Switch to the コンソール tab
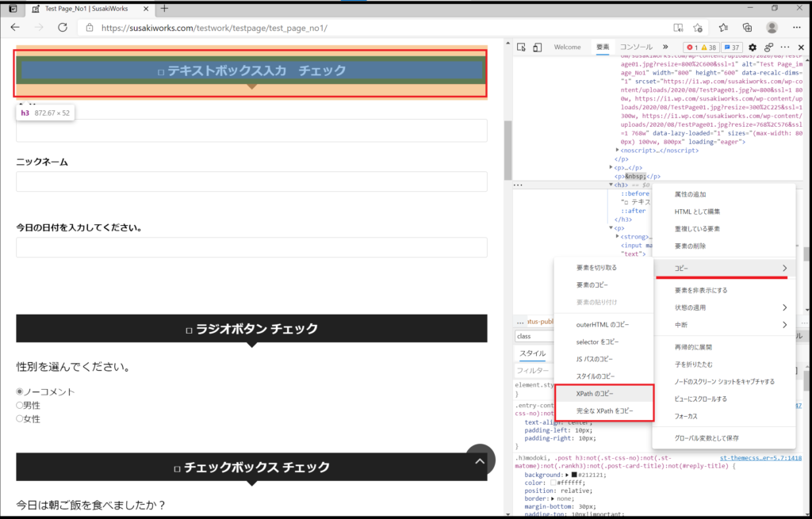This screenshot has height=519, width=812. tap(636, 47)
